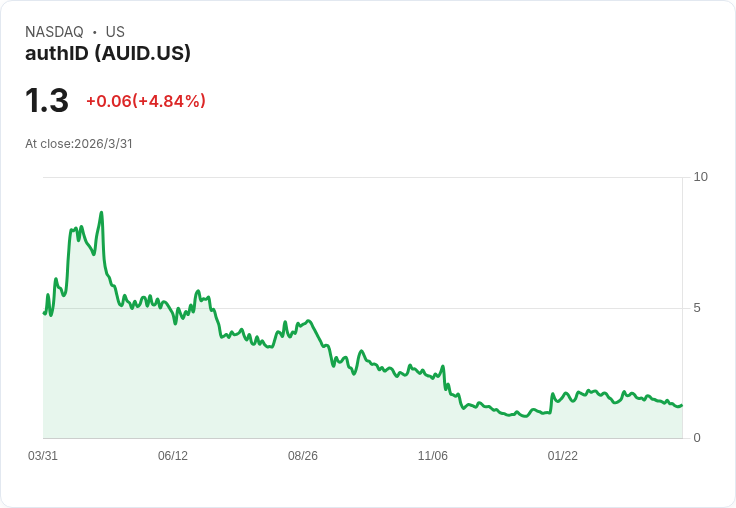Click the NASDAQ exchange label
Screen dimensions: 736x508
54,32
